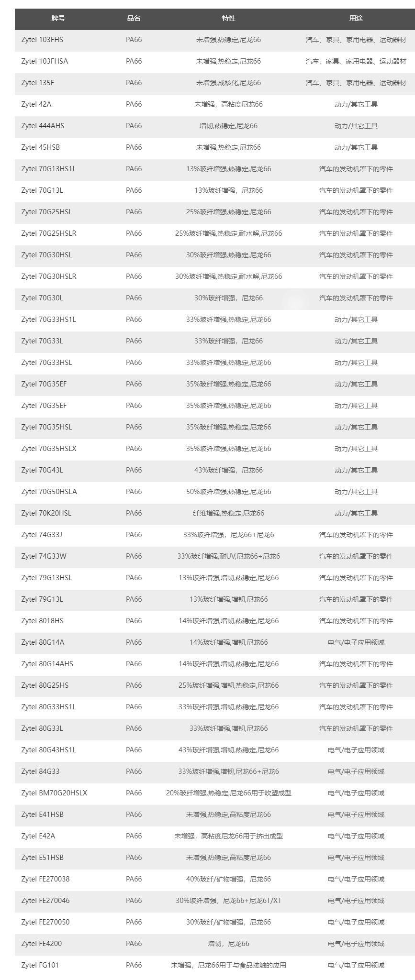Select the Zytel 70G25HSLR grade
This screenshot has height=980, width=415.
pyautogui.click(x=49, y=233)
